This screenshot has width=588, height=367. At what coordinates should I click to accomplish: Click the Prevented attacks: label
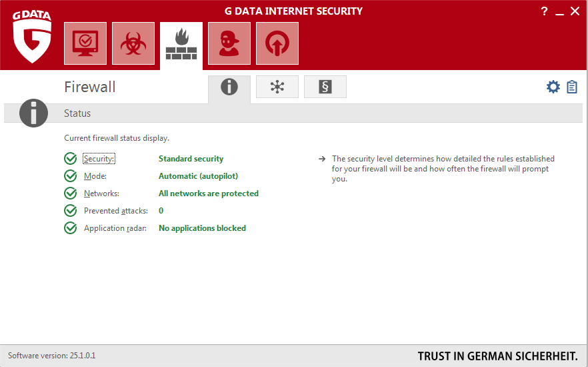click(116, 210)
